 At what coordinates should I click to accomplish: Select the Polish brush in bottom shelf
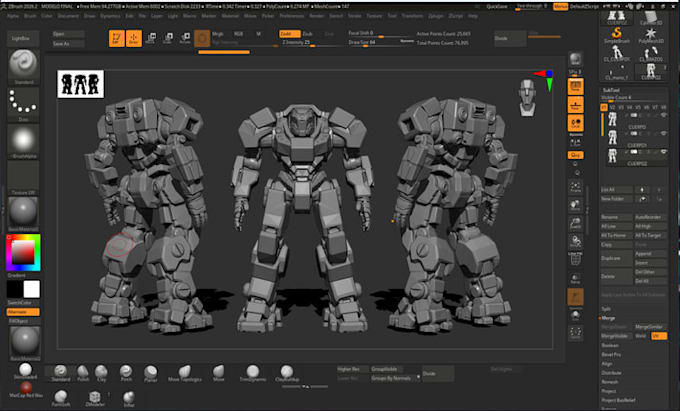coord(83,373)
